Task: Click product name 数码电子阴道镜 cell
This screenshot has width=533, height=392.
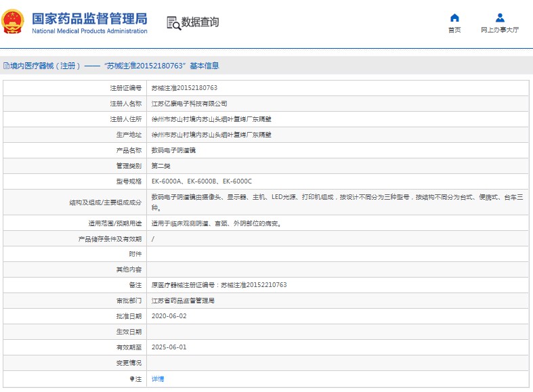Action: click(175, 150)
